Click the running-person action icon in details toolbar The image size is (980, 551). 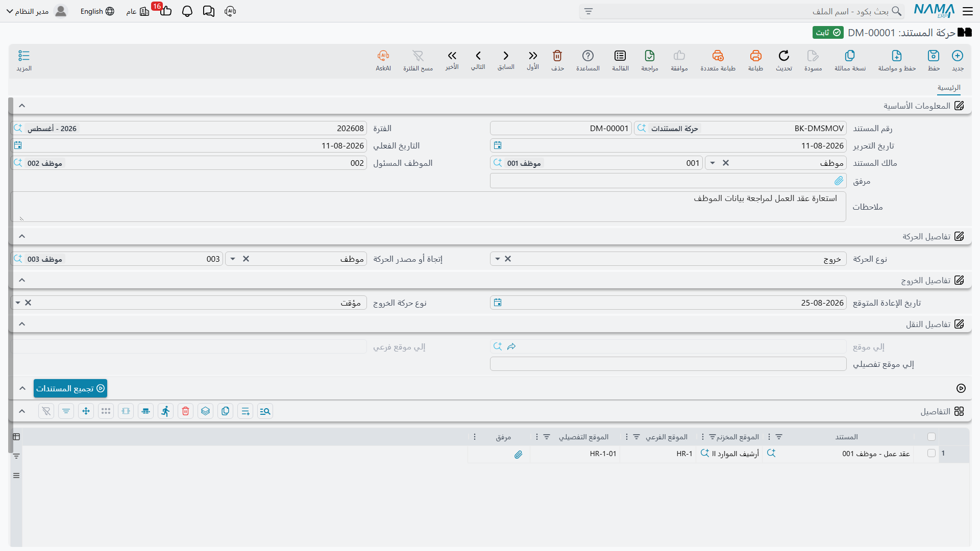point(165,411)
